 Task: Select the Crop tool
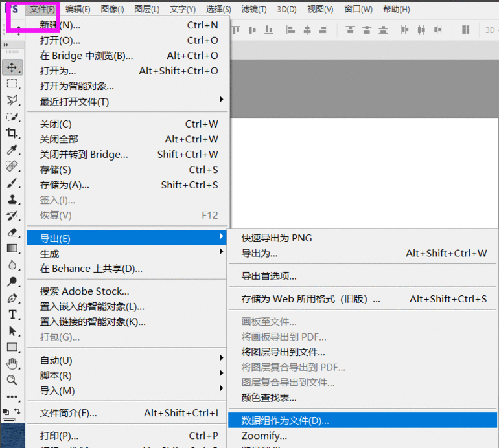12,133
